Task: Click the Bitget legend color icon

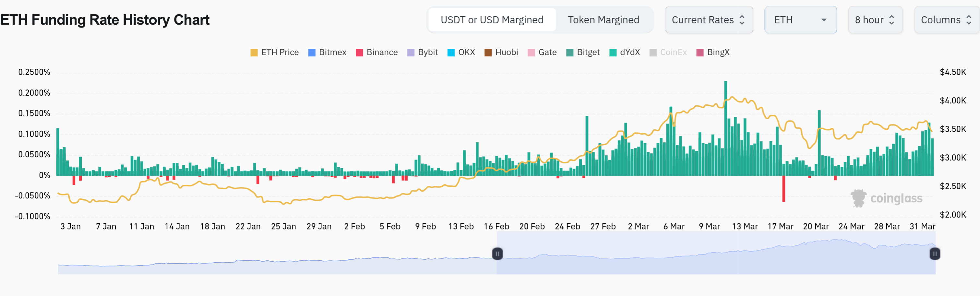Action: tap(570, 53)
